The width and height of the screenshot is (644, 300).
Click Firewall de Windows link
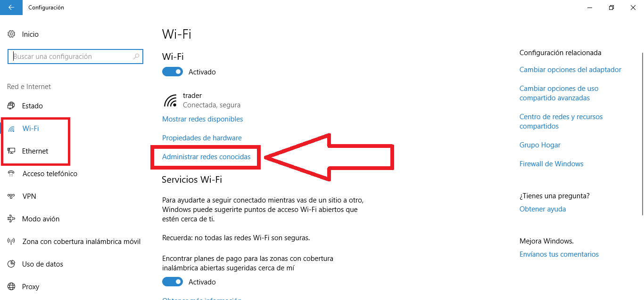pyautogui.click(x=552, y=164)
